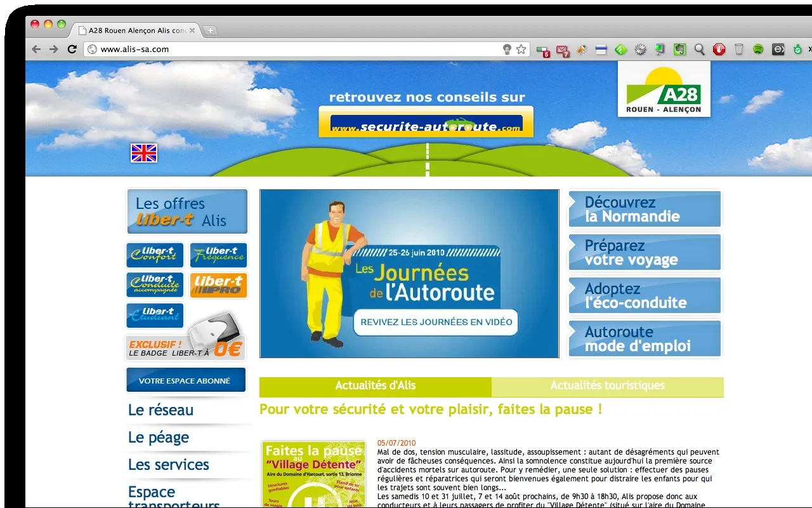Switch language via the British flag icon
This screenshot has width=812, height=508.
[x=144, y=153]
